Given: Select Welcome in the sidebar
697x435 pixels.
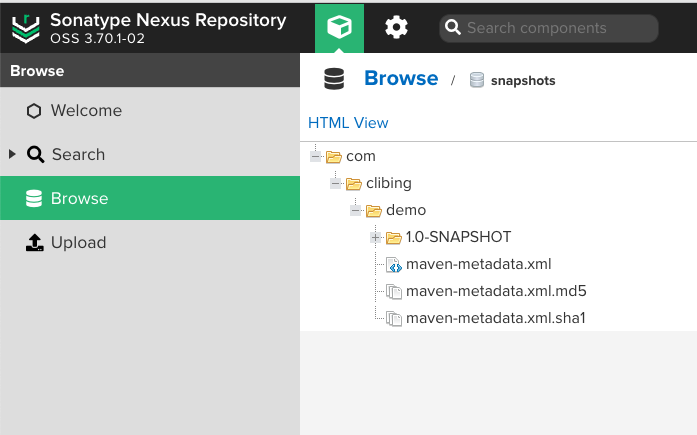Looking at the screenshot, I should [86, 111].
